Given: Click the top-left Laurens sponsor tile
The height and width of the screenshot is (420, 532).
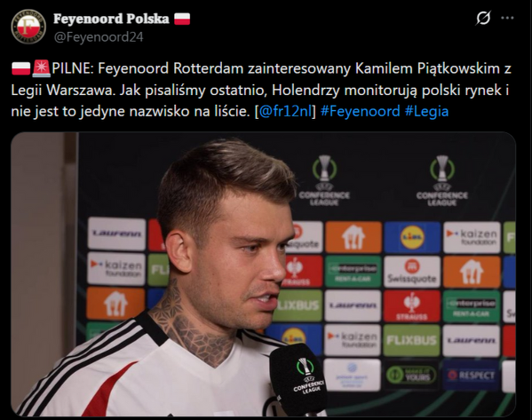Looking at the screenshot, I should [x=116, y=234].
